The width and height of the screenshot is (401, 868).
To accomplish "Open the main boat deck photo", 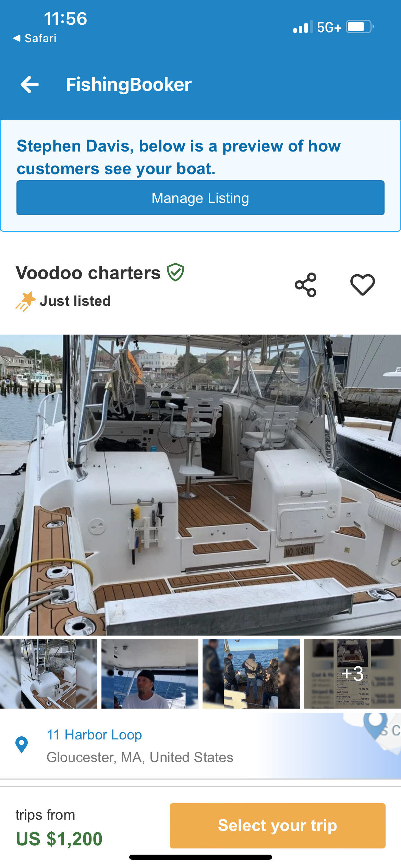I will click(x=200, y=485).
